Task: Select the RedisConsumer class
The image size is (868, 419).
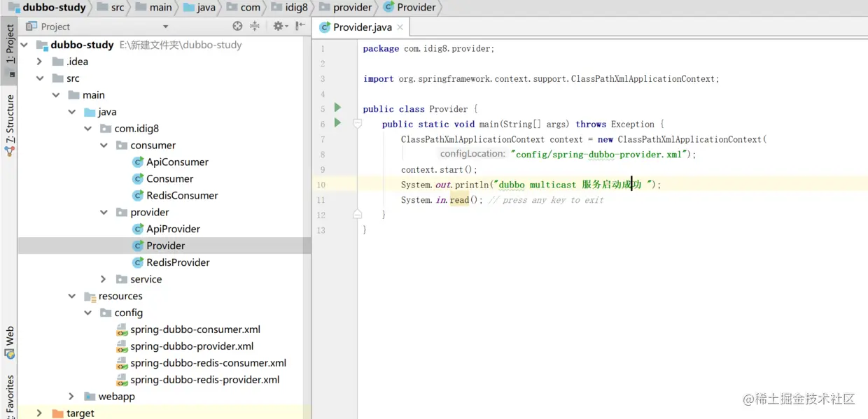Action: click(x=182, y=196)
